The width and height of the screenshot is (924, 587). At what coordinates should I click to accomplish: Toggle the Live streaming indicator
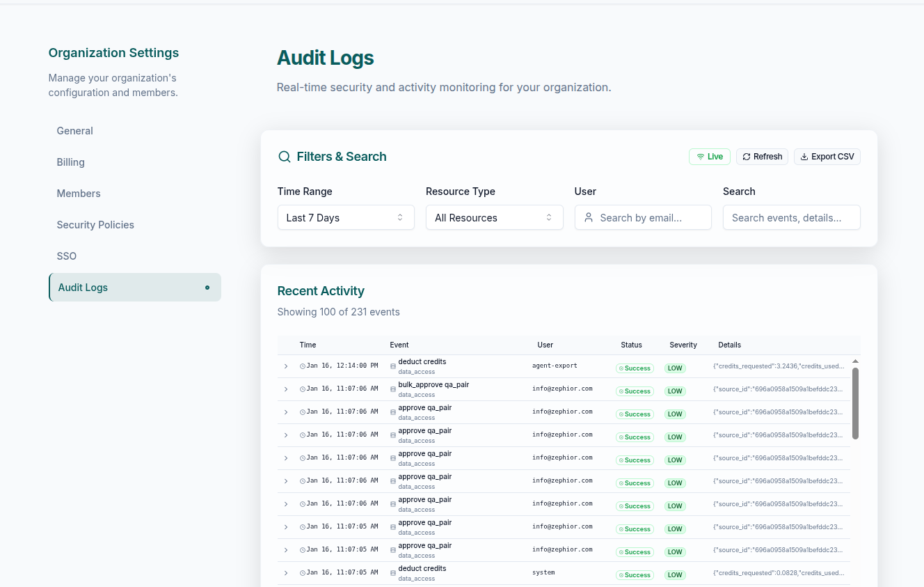tap(709, 157)
